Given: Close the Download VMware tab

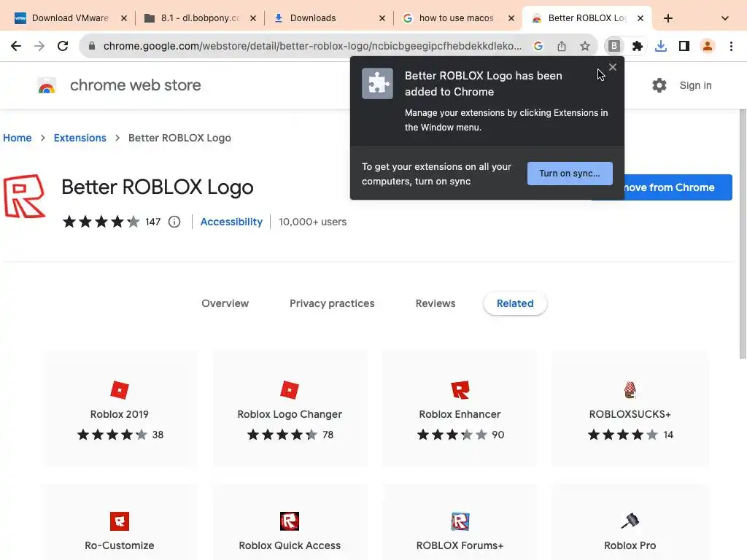Looking at the screenshot, I should click(x=124, y=18).
